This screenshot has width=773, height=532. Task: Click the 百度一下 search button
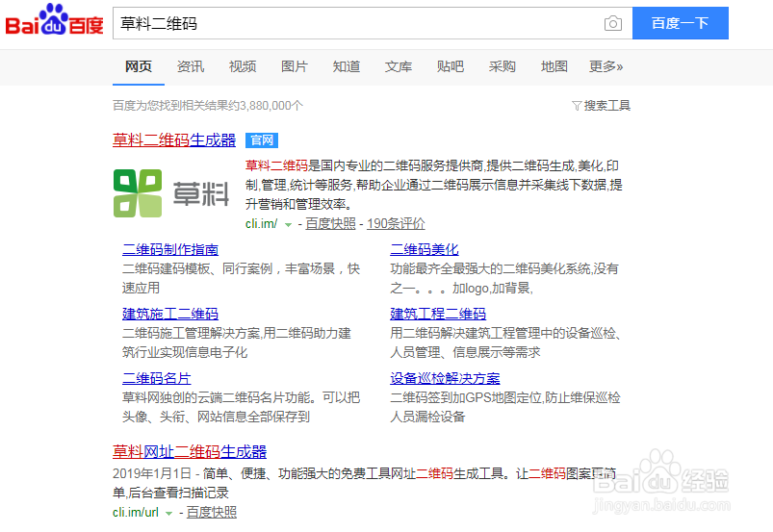point(681,23)
